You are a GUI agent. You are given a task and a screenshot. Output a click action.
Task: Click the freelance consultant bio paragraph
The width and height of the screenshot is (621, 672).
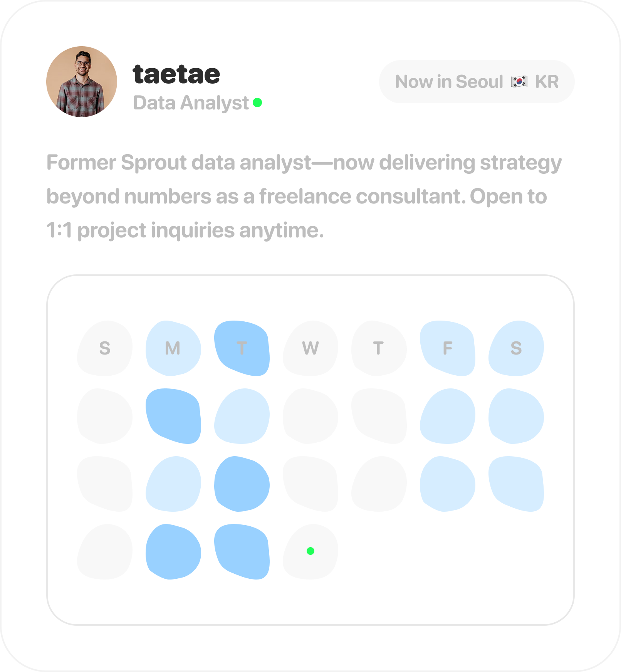304,197
